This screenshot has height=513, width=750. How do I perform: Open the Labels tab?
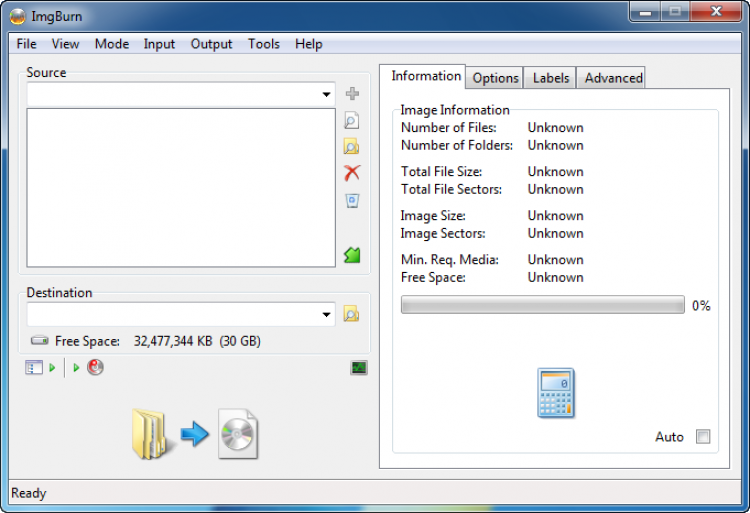(x=551, y=78)
